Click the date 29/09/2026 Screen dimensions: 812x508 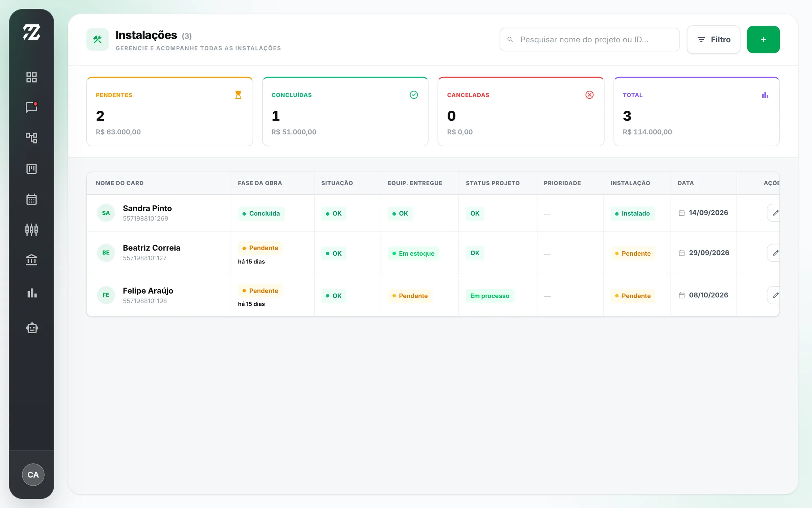pos(709,253)
